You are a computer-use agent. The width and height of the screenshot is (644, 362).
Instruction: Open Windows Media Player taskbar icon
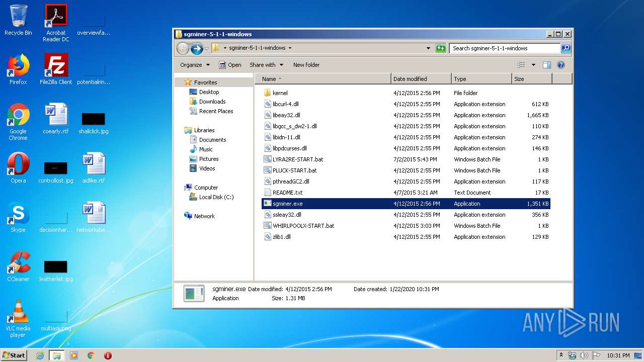click(x=74, y=355)
